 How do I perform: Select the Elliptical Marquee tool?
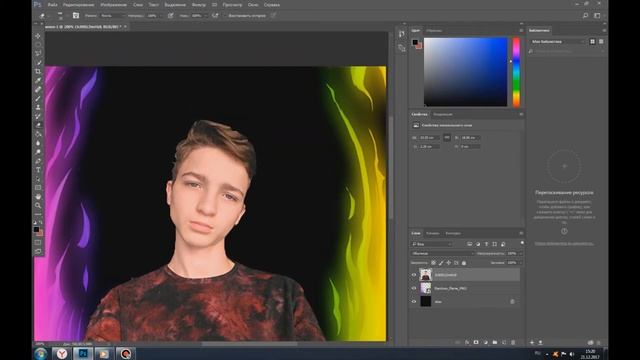pyautogui.click(x=38, y=44)
